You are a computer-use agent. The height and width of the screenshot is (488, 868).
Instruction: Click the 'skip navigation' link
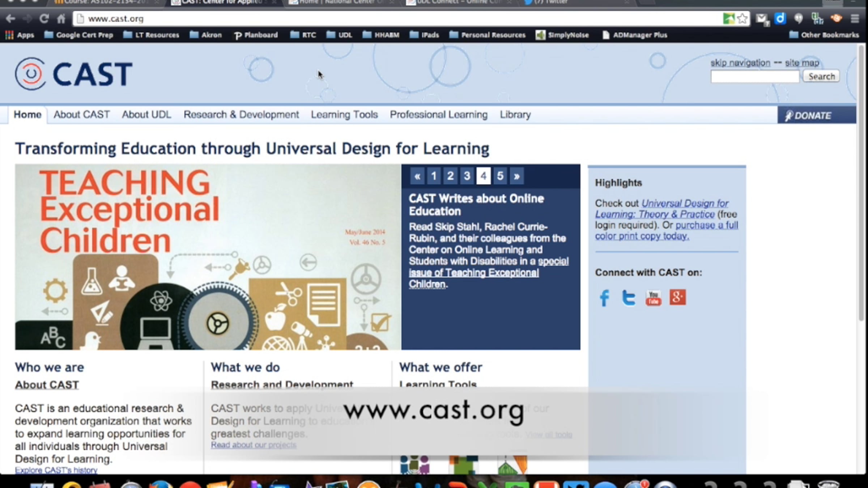[x=740, y=63]
